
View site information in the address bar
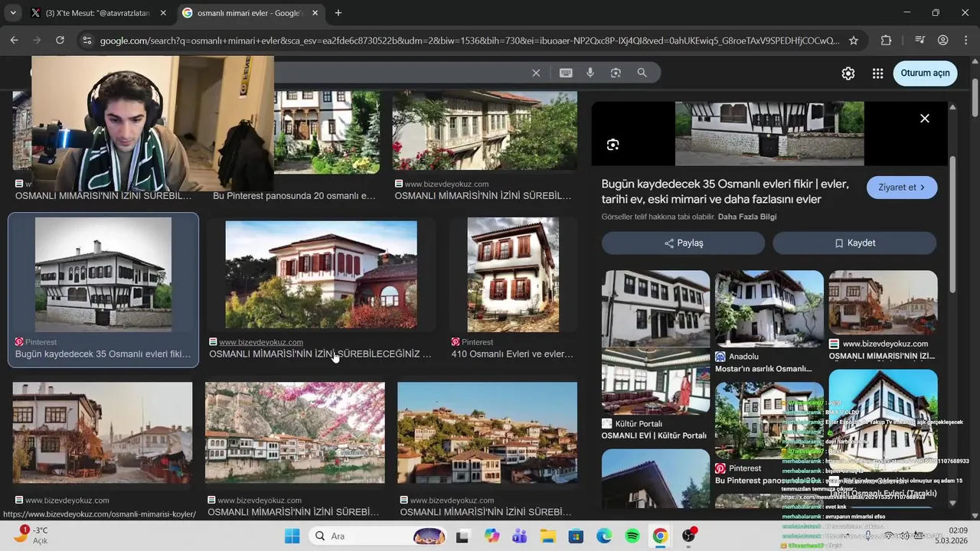[x=87, y=41]
